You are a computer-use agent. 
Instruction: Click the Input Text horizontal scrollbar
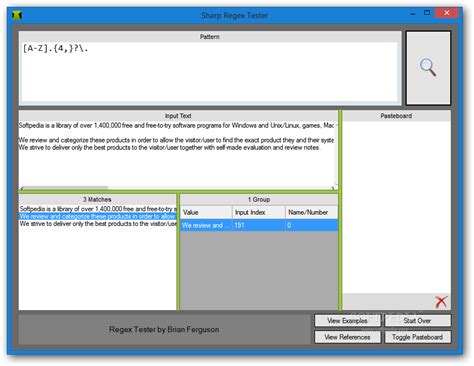pyautogui.click(x=178, y=188)
